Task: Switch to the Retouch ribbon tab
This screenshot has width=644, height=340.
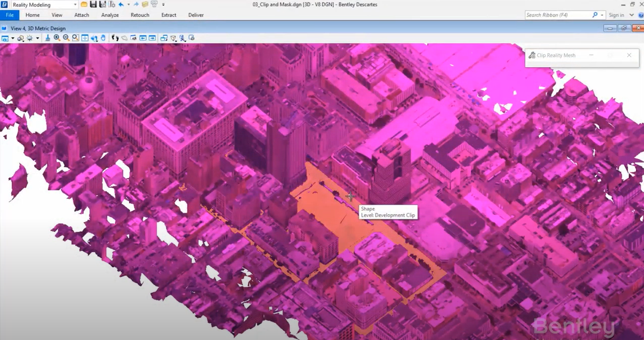Action: [x=140, y=15]
